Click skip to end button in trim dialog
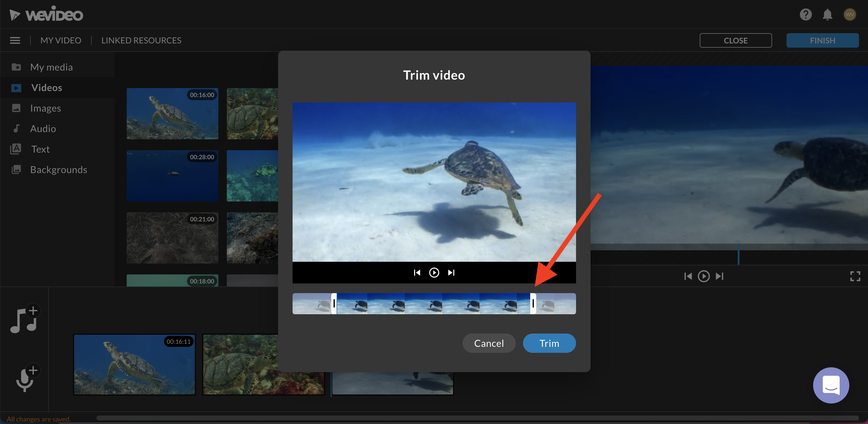Image resolution: width=868 pixels, height=424 pixels. (452, 272)
